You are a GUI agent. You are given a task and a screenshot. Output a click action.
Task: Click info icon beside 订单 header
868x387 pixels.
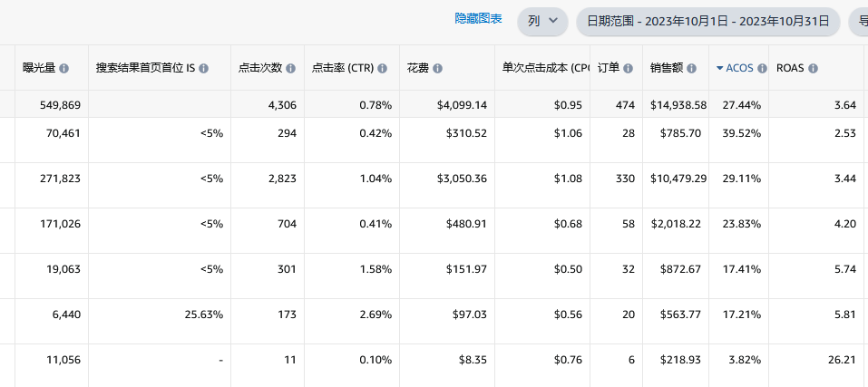tap(628, 69)
